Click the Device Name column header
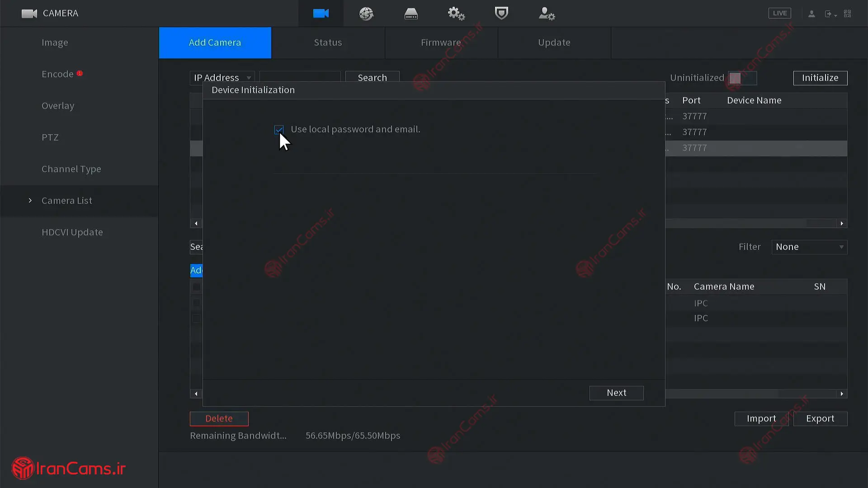The height and width of the screenshot is (488, 868). pos(754,100)
